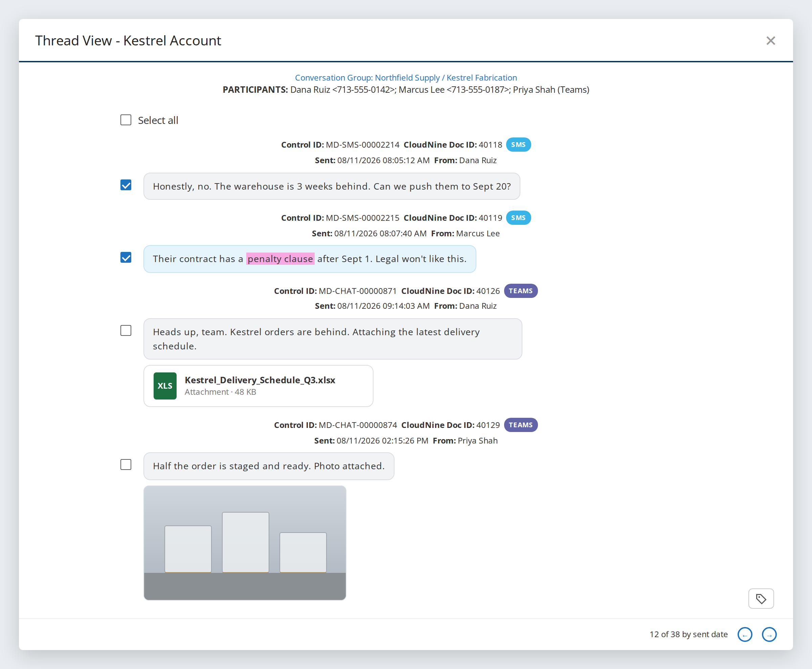Viewport: 812px width, 669px height.
Task: Select the 'Kestrel orders are behind' message bubble
Action: pos(333,339)
